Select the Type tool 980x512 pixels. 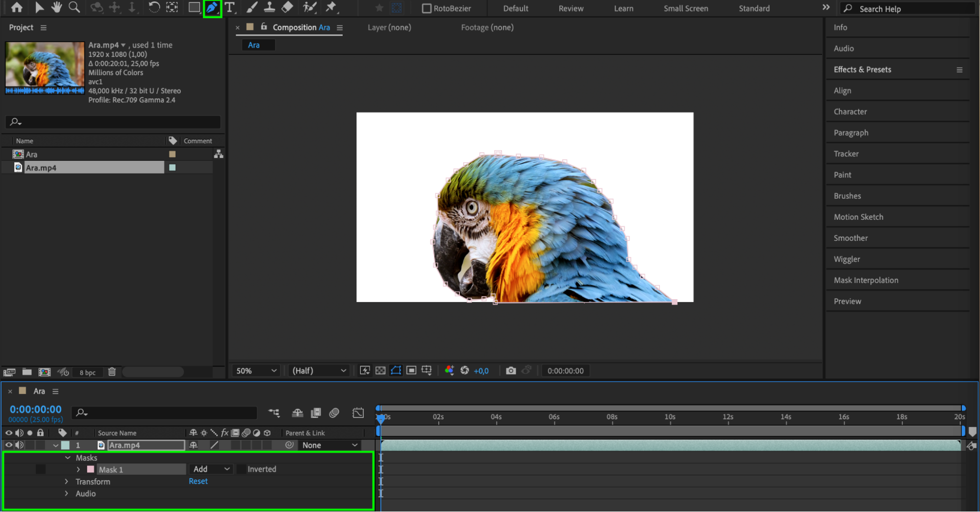coord(229,8)
